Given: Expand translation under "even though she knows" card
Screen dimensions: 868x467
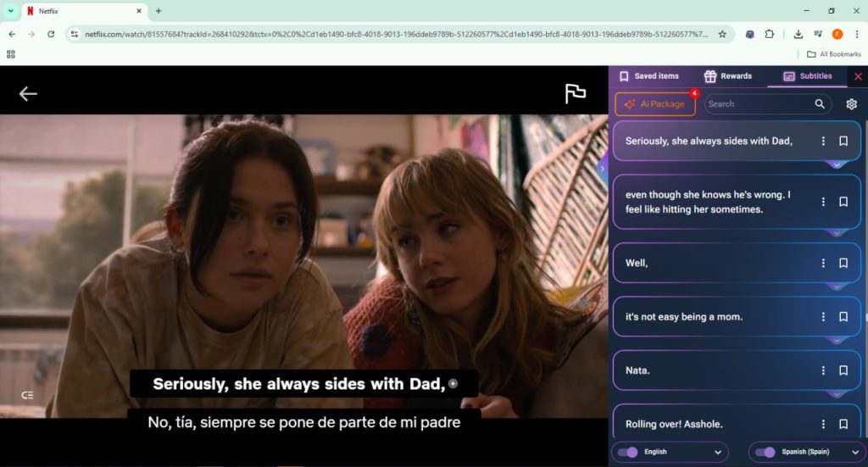Looking at the screenshot, I should [x=837, y=233].
